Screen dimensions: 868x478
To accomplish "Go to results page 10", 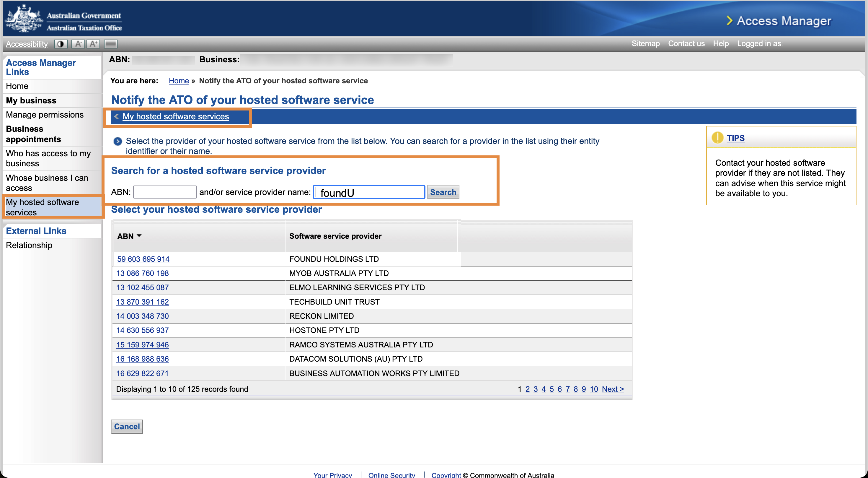I will tap(594, 389).
